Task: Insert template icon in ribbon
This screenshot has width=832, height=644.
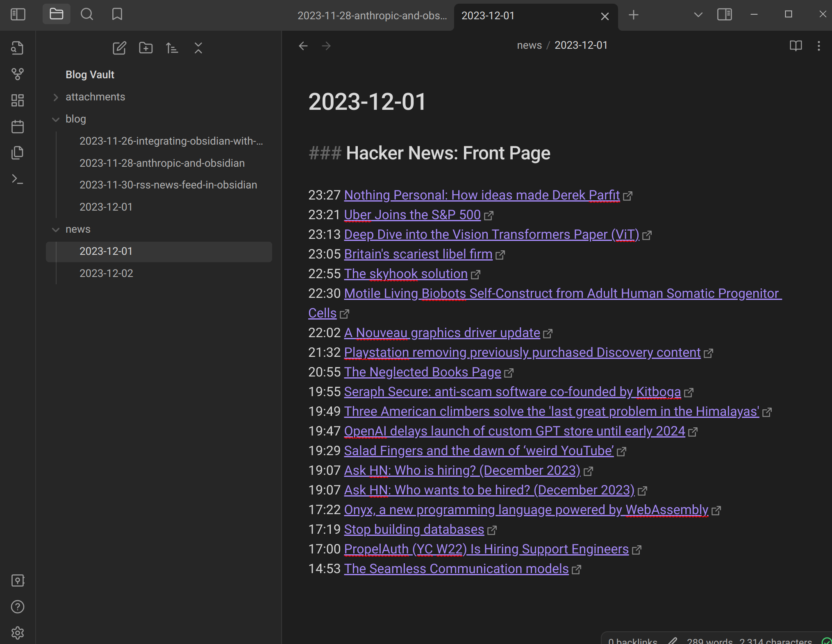Action: coord(17,153)
